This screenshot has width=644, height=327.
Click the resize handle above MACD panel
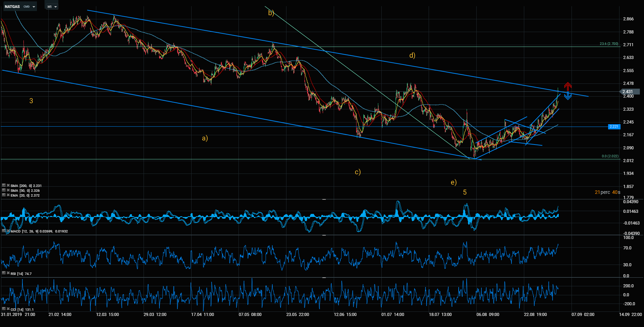click(324, 199)
